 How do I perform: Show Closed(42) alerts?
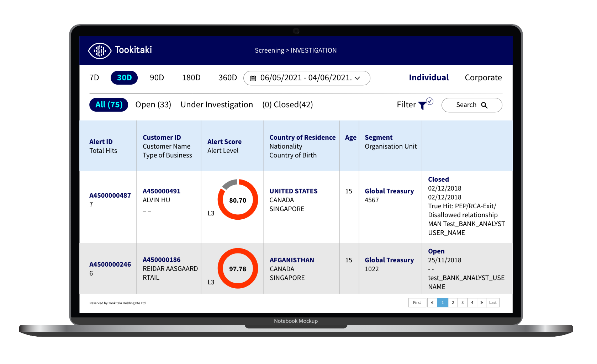point(293,105)
